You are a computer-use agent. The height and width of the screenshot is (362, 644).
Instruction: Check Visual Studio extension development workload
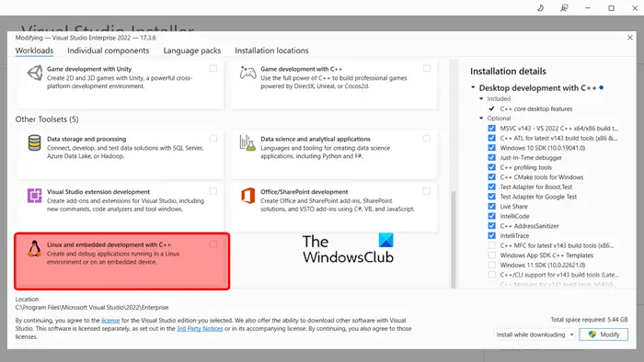coord(213,191)
